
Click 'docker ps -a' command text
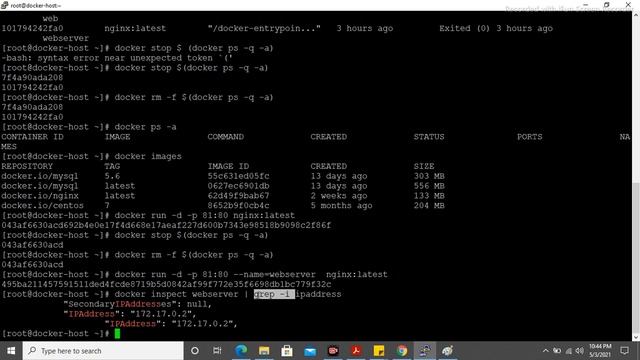[x=145, y=127]
